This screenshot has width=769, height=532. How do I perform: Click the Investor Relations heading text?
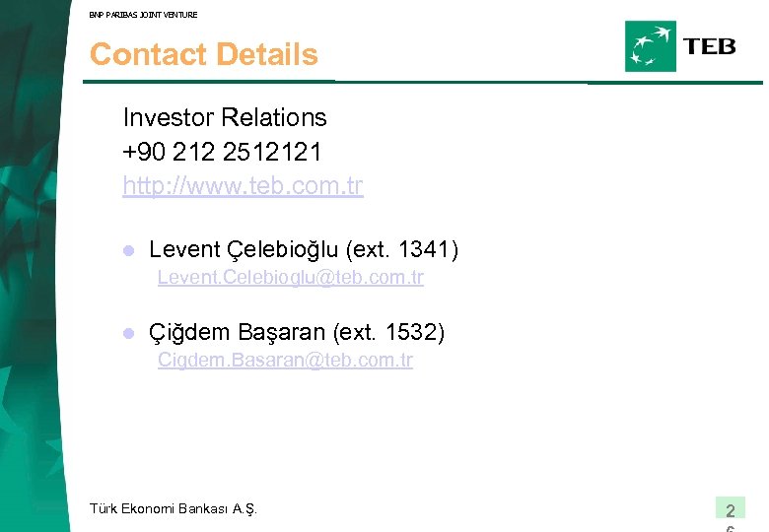225,117
